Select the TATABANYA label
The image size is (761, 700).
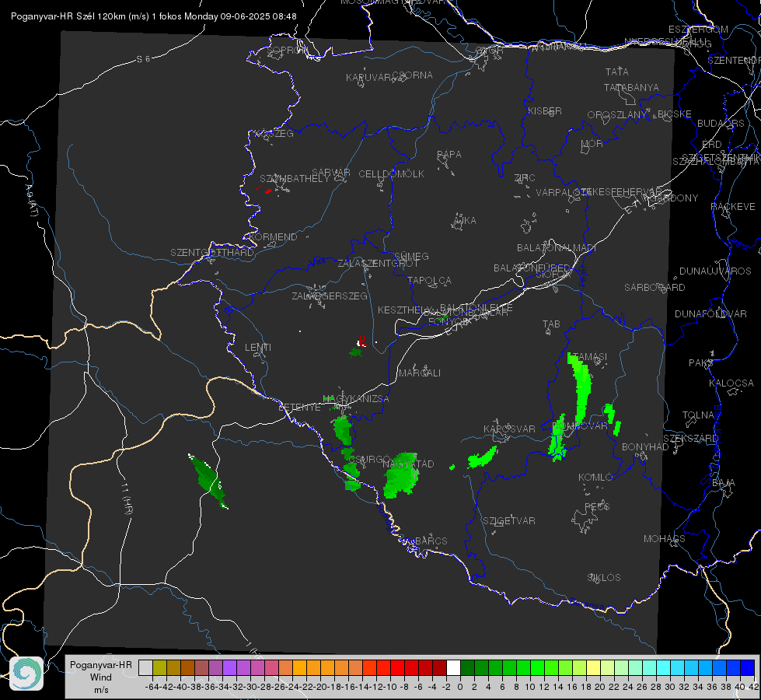pos(631,87)
